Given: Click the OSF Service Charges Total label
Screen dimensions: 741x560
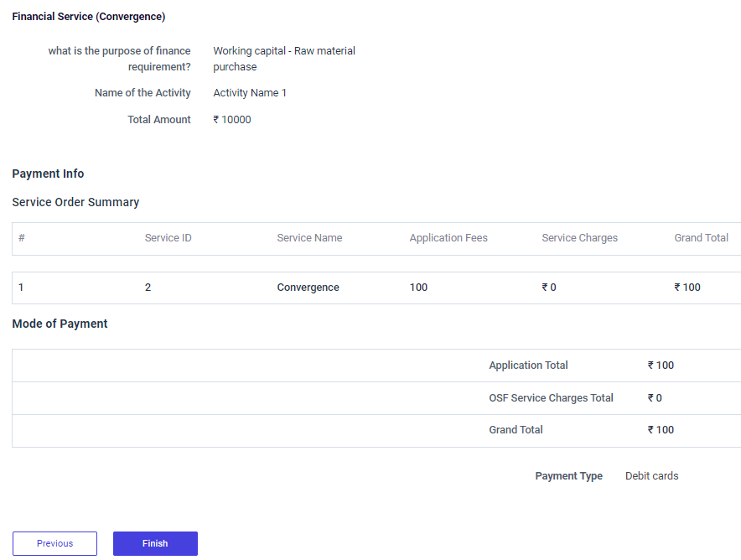Looking at the screenshot, I should 551,398.
